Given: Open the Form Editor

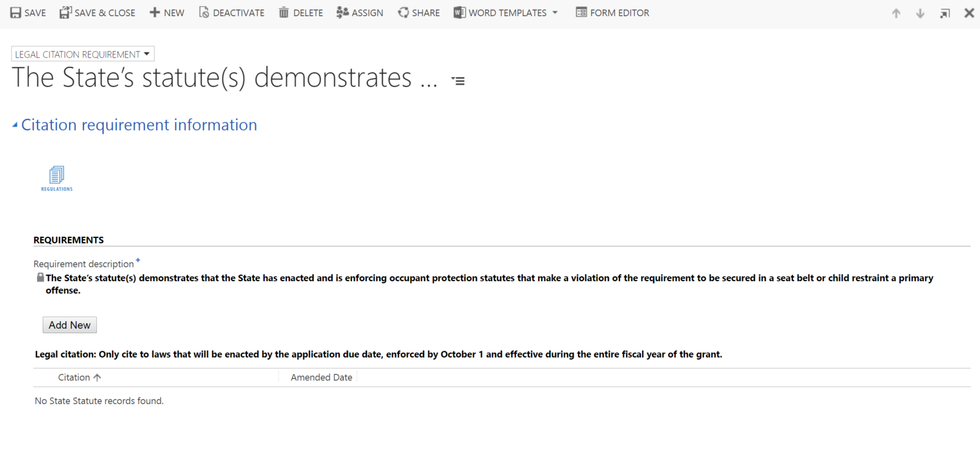Looking at the screenshot, I should 613,13.
